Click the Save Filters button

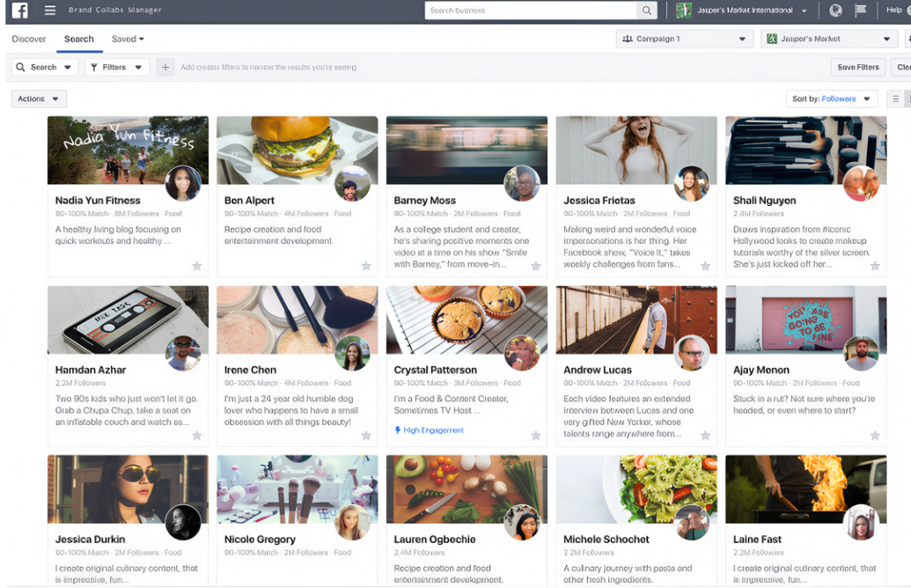pyautogui.click(x=858, y=68)
